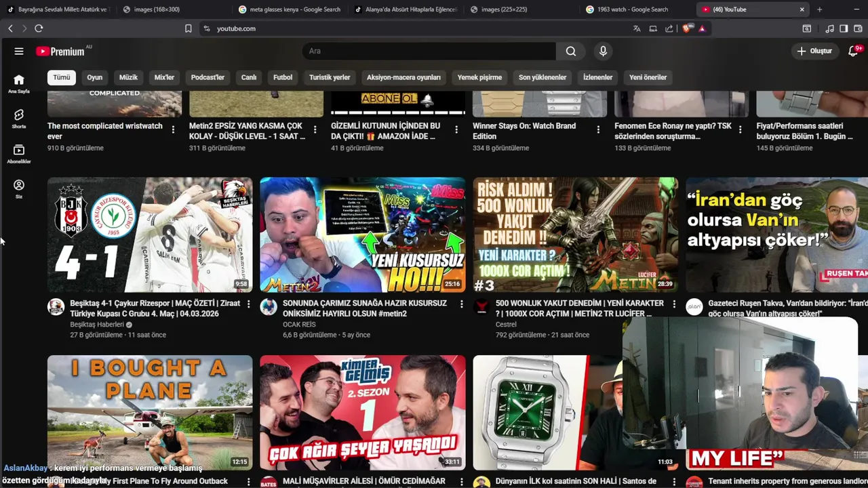Reload the page in browser
868x488 pixels.
39,28
